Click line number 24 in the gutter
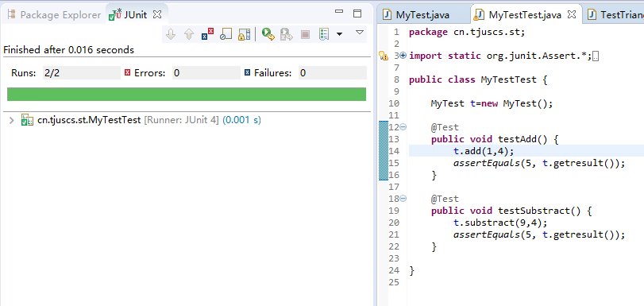Screen dimensions: 644x306 pyautogui.click(x=393, y=270)
